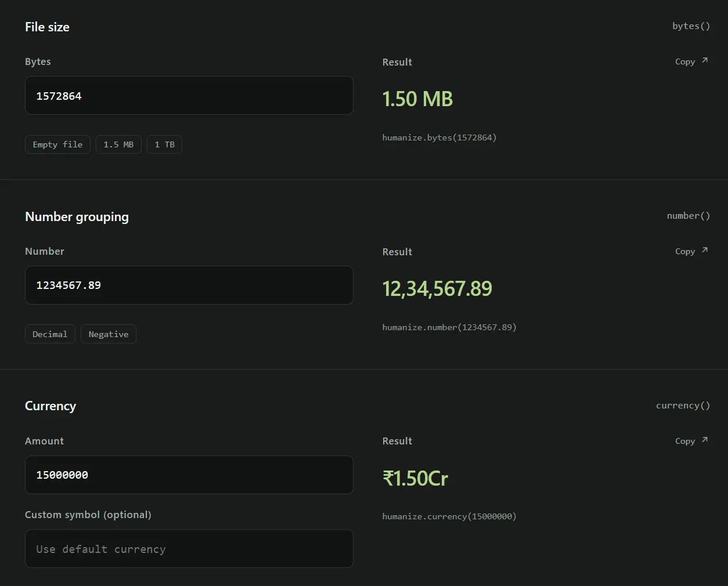The height and width of the screenshot is (586, 728).
Task: Click the 'Currency' section heading
Action: [x=51, y=406]
